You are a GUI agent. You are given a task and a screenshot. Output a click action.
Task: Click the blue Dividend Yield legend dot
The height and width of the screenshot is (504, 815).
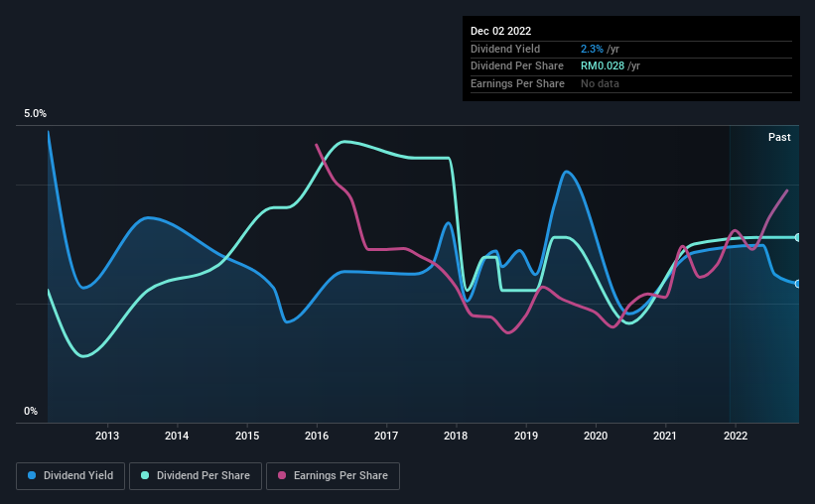coord(32,475)
